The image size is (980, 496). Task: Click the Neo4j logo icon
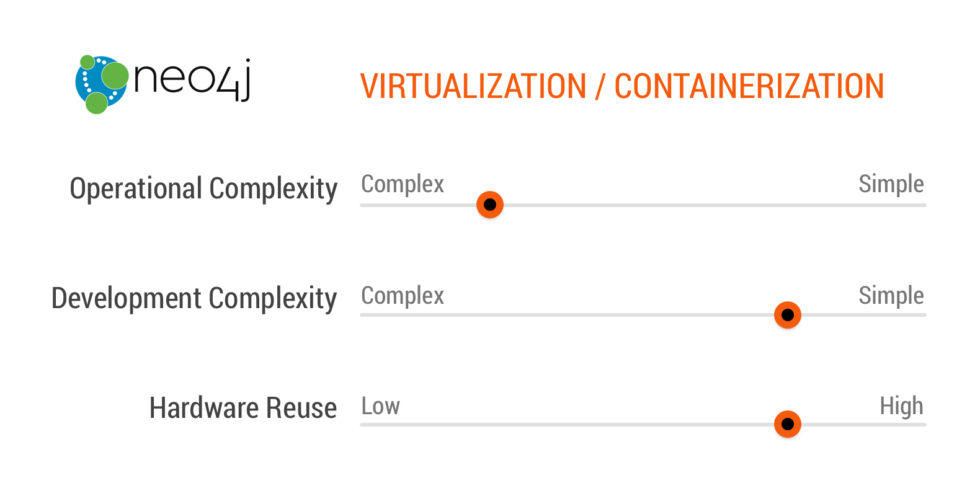(101, 84)
